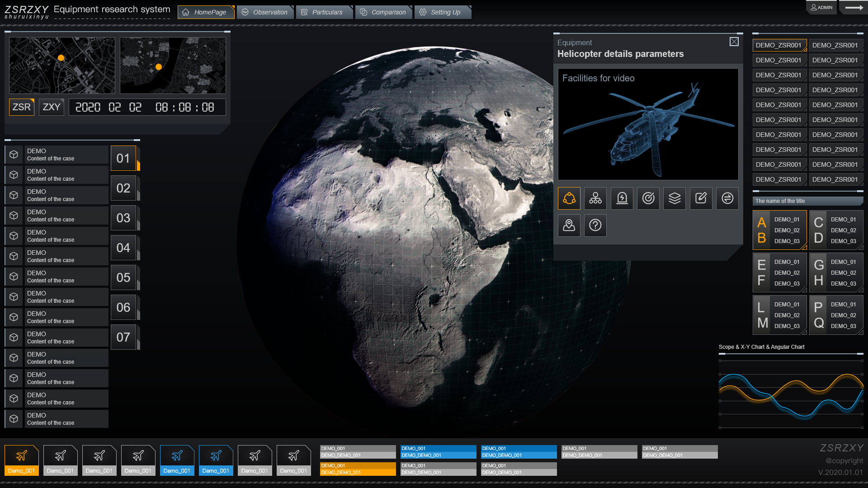
Task: Open the layers panel icon
Action: point(674,198)
